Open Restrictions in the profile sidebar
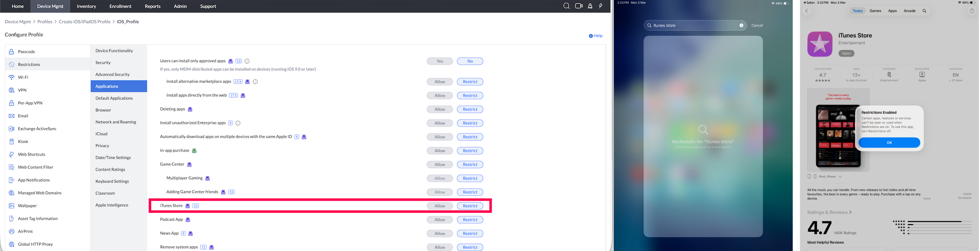Image resolution: width=980 pixels, height=251 pixels. 47,64
